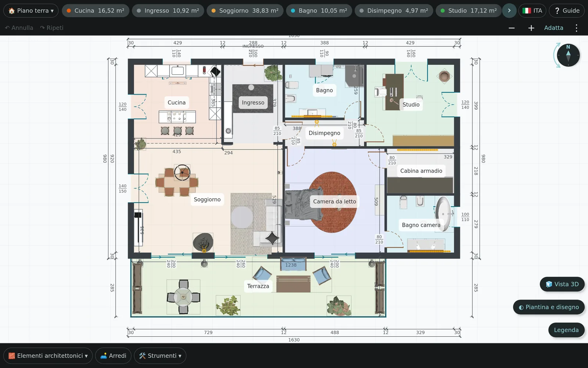This screenshot has height=368, width=588.
Task: Select the terrace round table with chairs
Action: (x=183, y=297)
